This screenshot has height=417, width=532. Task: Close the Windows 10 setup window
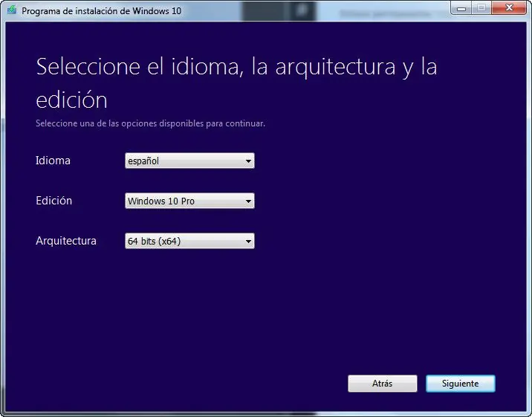coord(508,7)
